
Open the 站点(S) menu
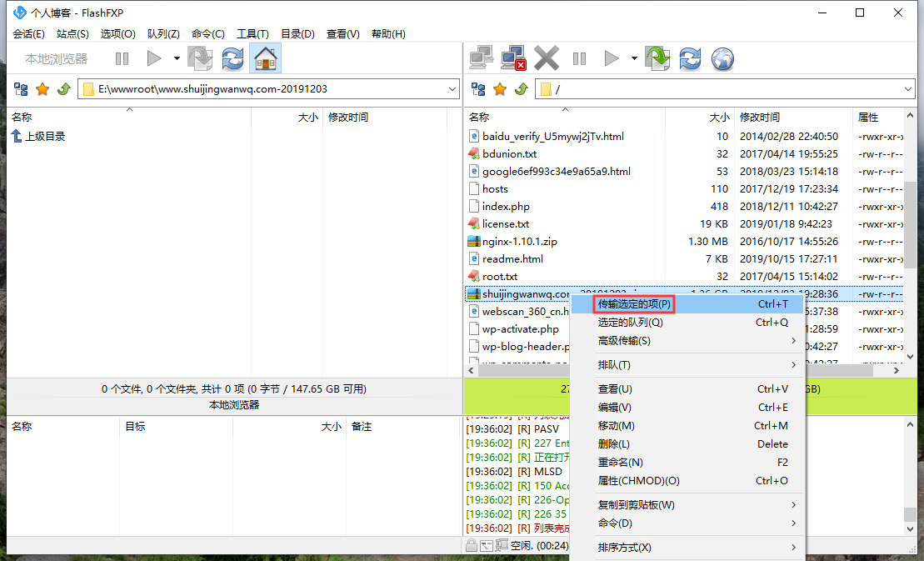click(x=72, y=34)
